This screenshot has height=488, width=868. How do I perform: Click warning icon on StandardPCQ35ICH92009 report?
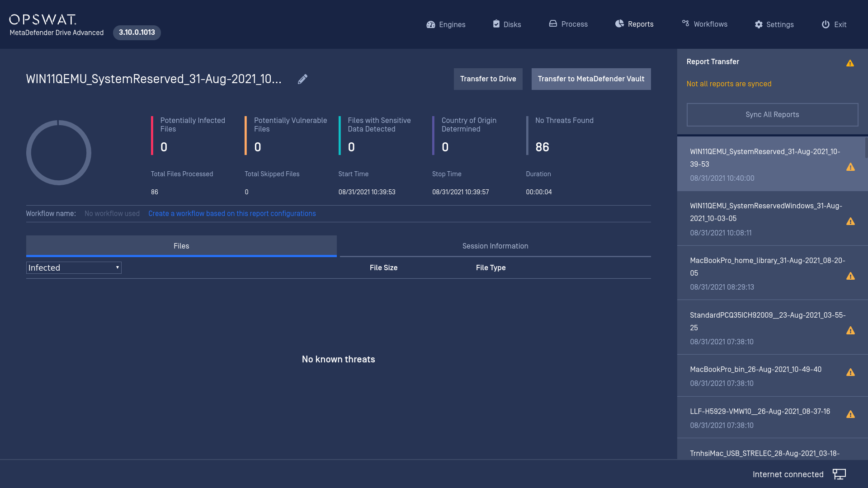pyautogui.click(x=850, y=331)
